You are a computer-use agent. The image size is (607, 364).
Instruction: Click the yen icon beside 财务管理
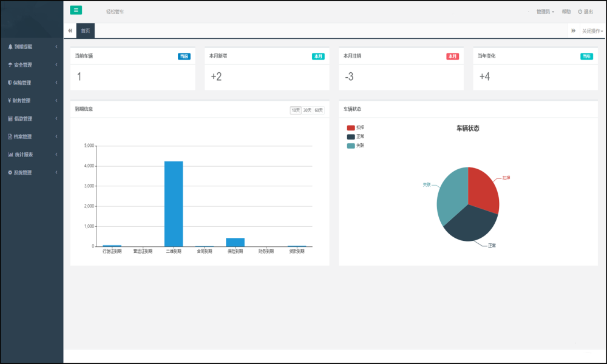9,101
